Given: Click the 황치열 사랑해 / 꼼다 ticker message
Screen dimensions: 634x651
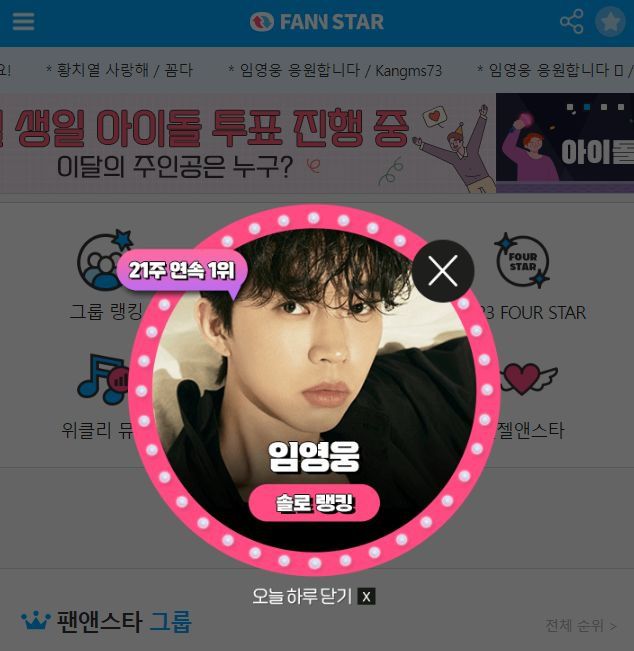Looking at the screenshot, I should tap(119, 70).
